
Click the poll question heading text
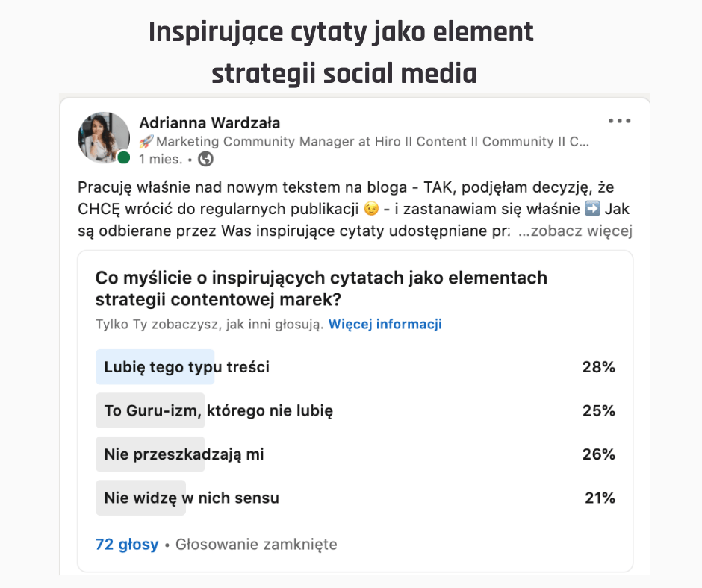pos(321,288)
